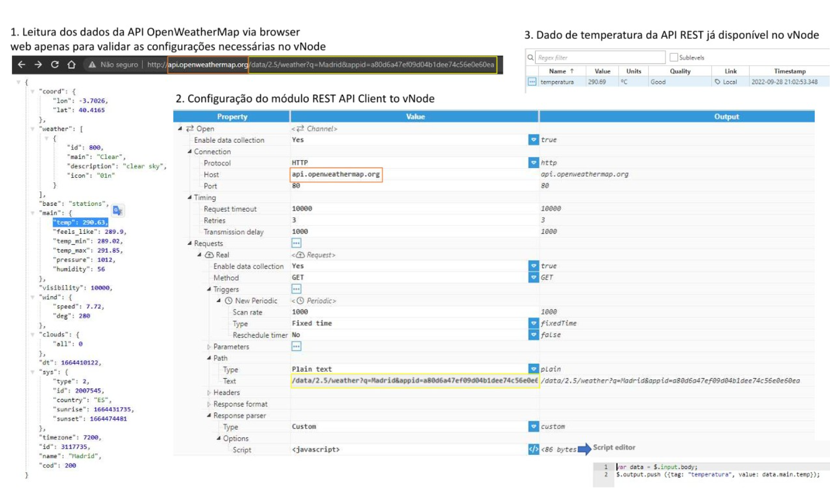Click the Triggers ellipsis button
Viewport: 830px width, 504px height.
pyautogui.click(x=296, y=289)
